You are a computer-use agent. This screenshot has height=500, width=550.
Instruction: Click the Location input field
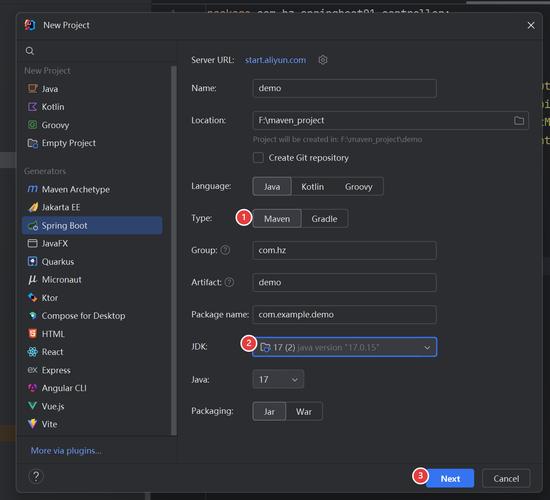point(390,120)
